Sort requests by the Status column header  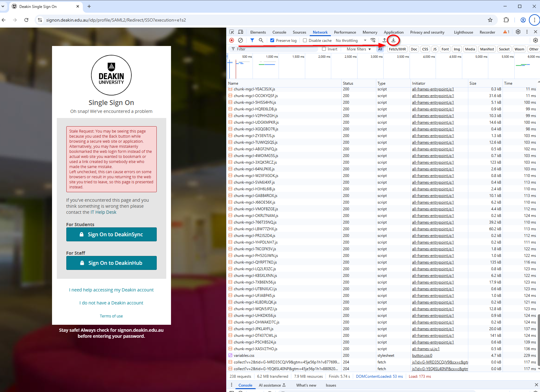pos(359,83)
